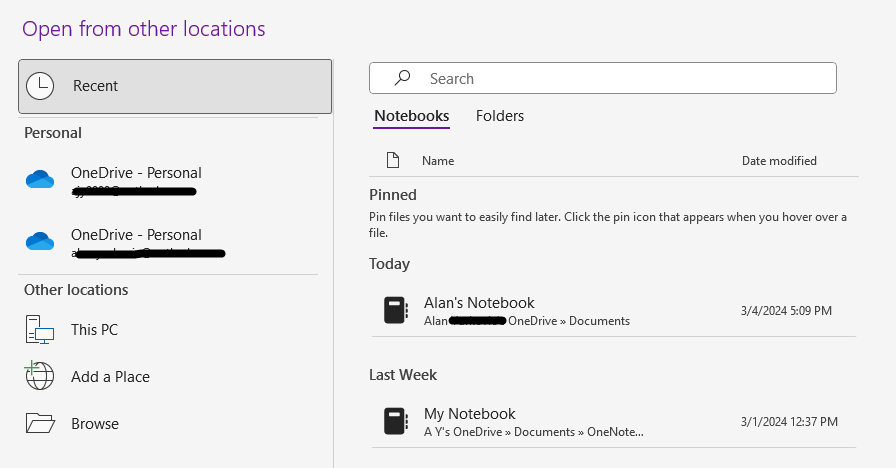Image resolution: width=896 pixels, height=468 pixels.
Task: Click the This PC computer icon
Action: pyautogui.click(x=40, y=330)
